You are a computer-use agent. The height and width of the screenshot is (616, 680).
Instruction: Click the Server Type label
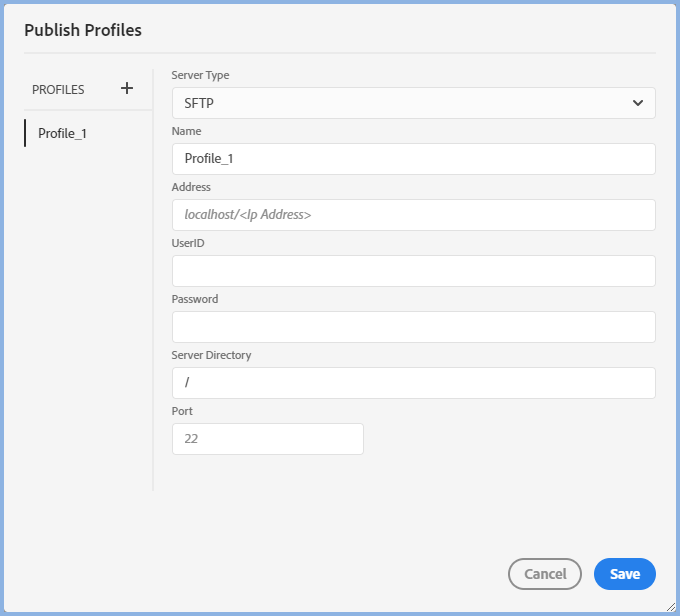click(200, 75)
